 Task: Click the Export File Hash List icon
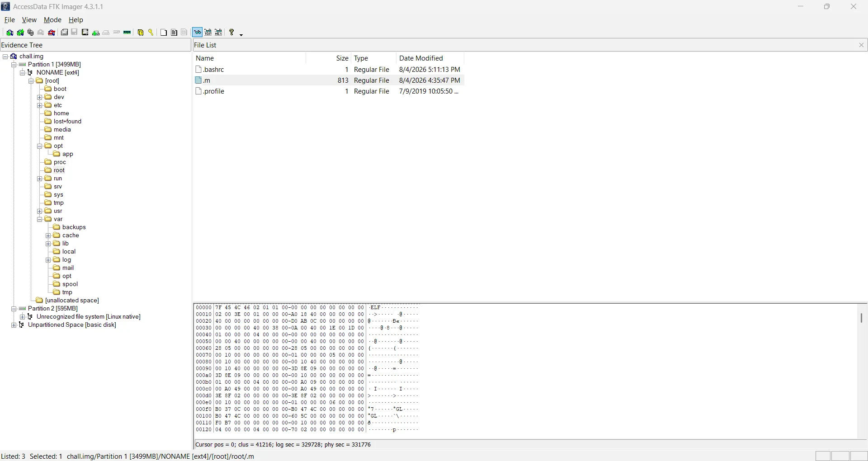174,33
